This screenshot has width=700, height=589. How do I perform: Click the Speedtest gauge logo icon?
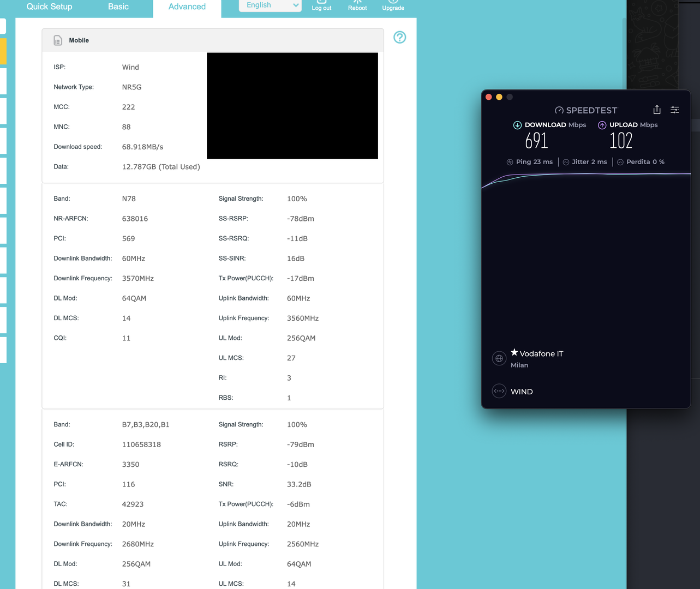point(559,110)
